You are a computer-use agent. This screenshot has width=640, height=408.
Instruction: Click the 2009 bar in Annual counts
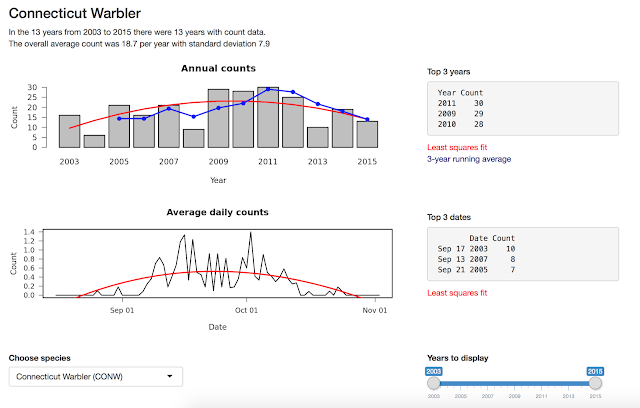218,118
